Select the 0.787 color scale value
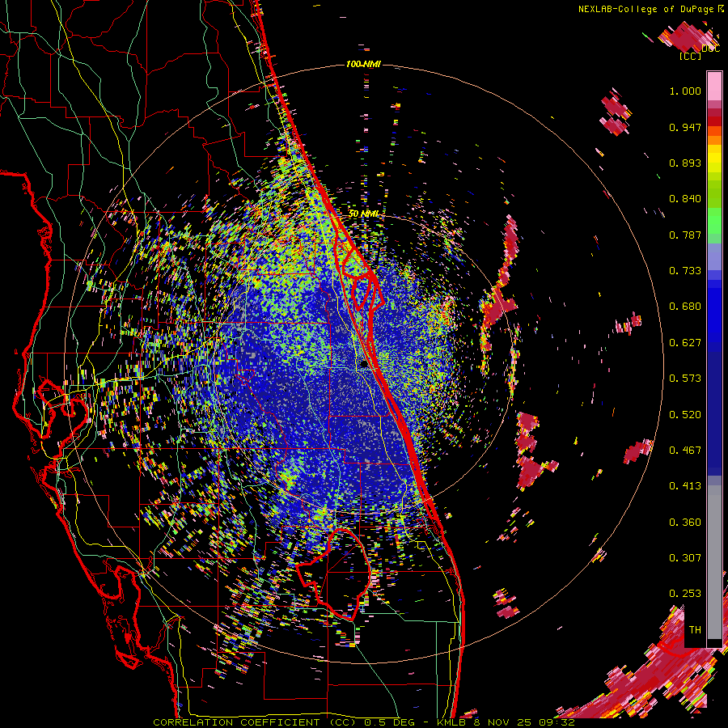Image resolution: width=728 pixels, height=728 pixels. [685, 235]
